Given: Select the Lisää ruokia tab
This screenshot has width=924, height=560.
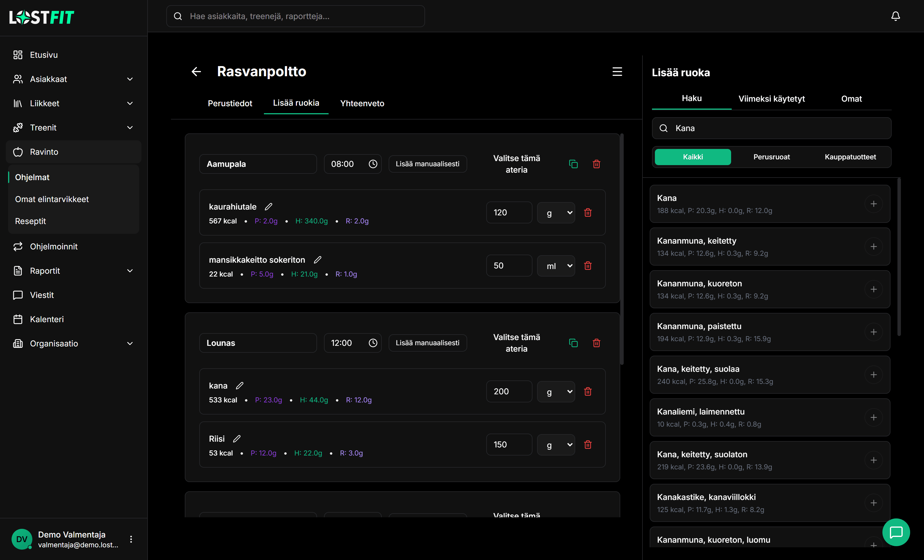Looking at the screenshot, I should click(296, 103).
